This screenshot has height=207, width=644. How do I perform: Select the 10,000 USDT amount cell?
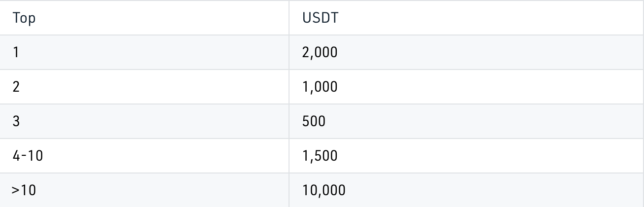tap(324, 190)
